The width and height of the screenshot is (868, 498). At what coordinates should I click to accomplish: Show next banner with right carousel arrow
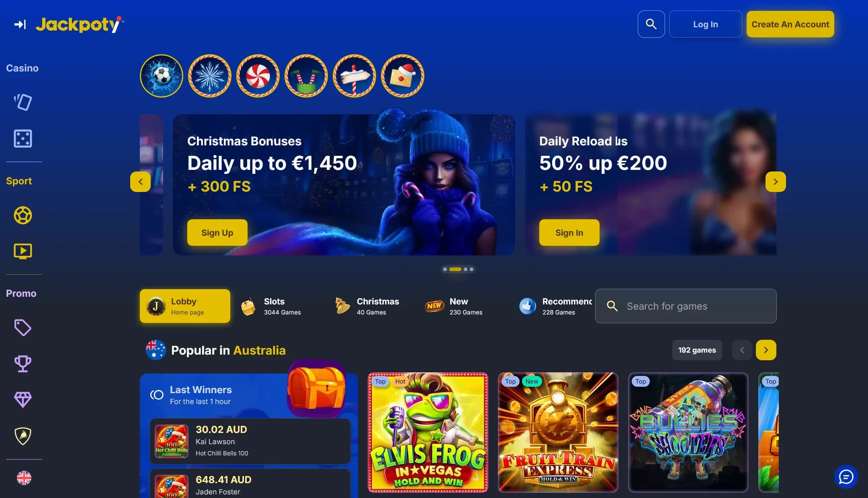(x=776, y=182)
